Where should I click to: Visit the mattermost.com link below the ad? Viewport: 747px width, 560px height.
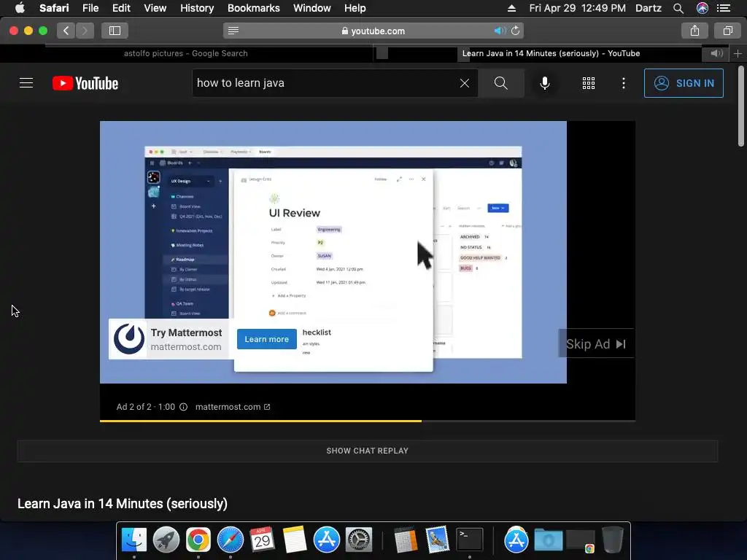[233, 407]
